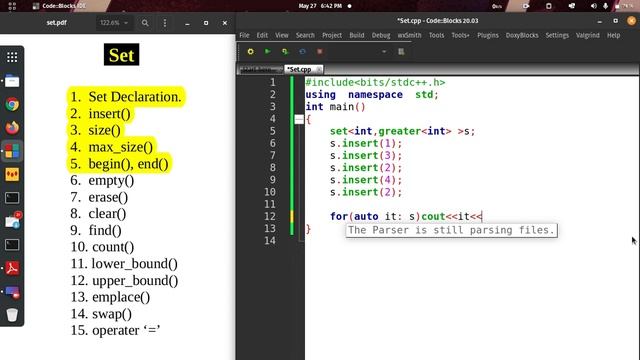Open the Tools menu
Screen dimensions: 640x360
pyautogui.click(x=436, y=35)
